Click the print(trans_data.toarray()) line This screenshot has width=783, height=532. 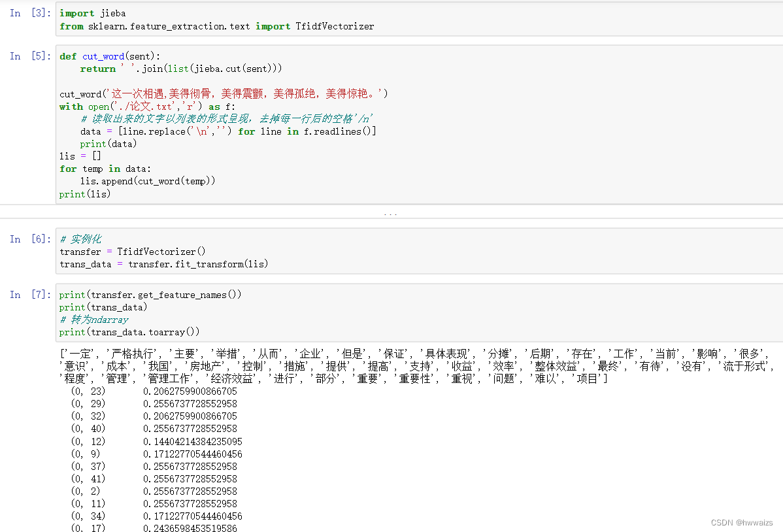(129, 332)
